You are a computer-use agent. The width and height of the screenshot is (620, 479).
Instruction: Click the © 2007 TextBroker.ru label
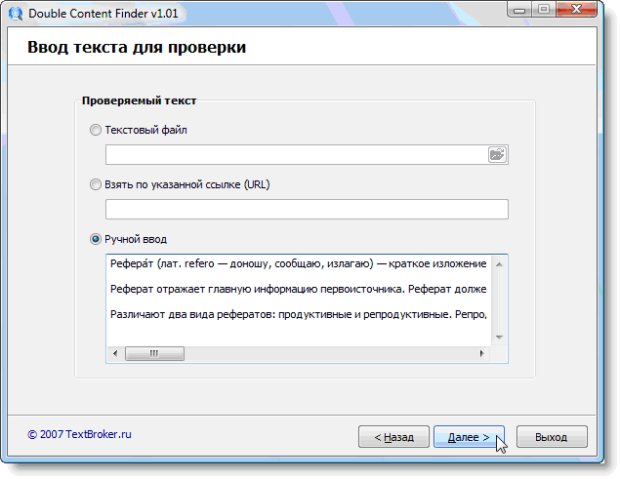(79, 434)
